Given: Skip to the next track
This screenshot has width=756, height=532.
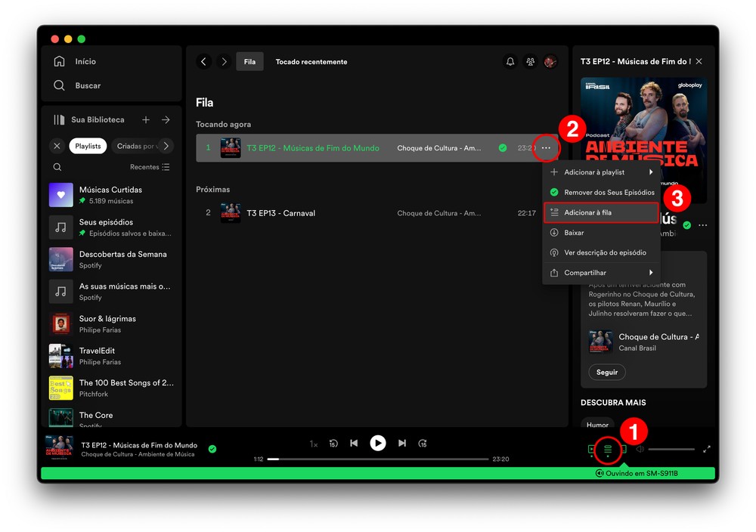Looking at the screenshot, I should coord(402,444).
